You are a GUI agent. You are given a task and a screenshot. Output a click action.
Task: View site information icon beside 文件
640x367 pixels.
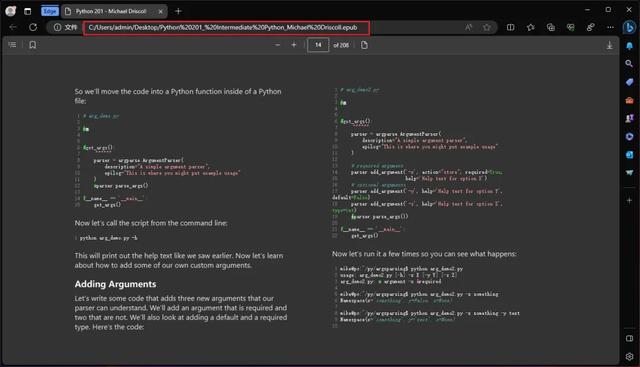[57, 27]
